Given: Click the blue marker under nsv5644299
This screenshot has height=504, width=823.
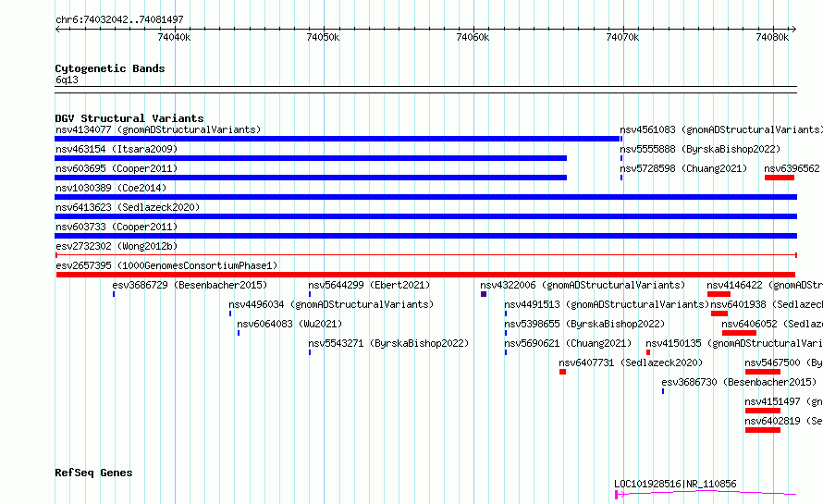Looking at the screenshot, I should [x=310, y=294].
